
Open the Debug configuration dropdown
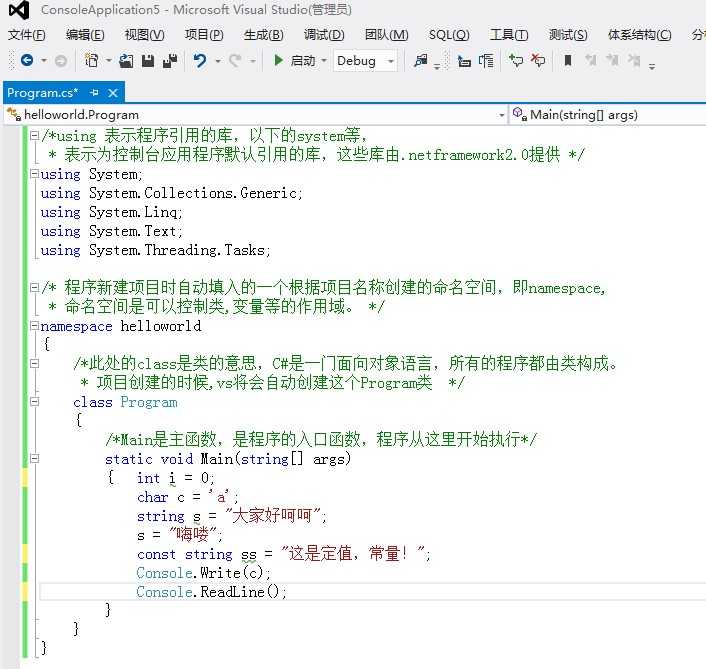[x=366, y=61]
